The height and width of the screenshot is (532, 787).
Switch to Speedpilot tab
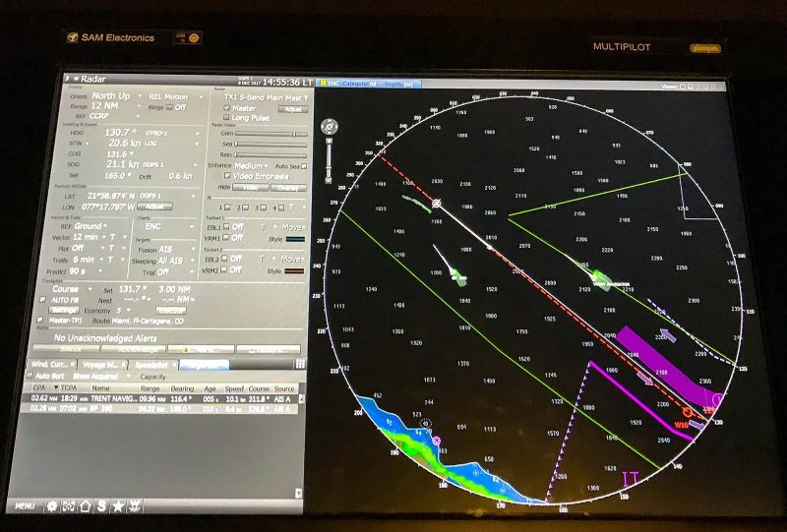click(x=152, y=365)
